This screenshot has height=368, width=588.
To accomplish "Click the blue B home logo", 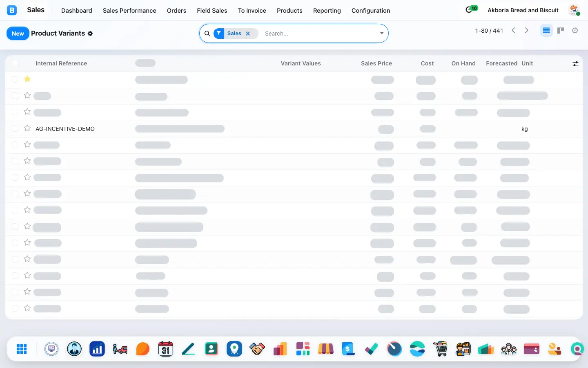I will pos(12,10).
